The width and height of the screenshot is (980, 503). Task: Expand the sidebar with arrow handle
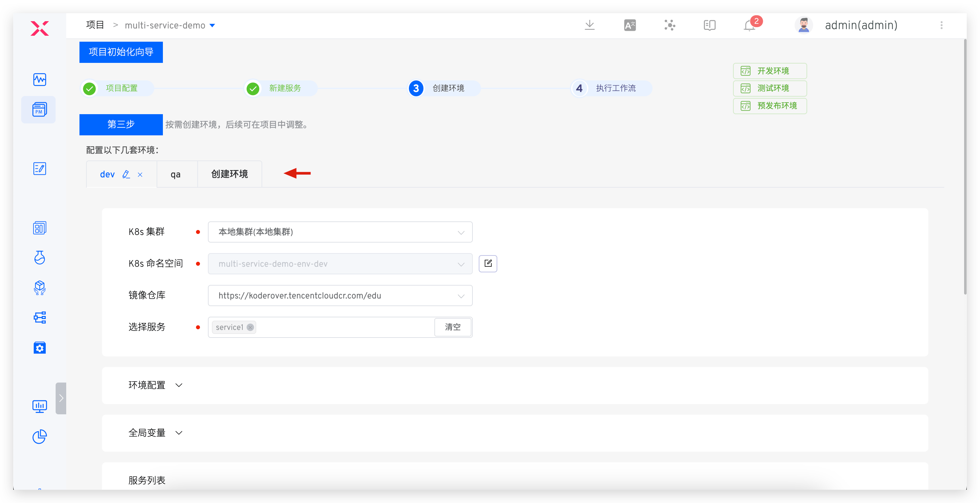click(61, 398)
